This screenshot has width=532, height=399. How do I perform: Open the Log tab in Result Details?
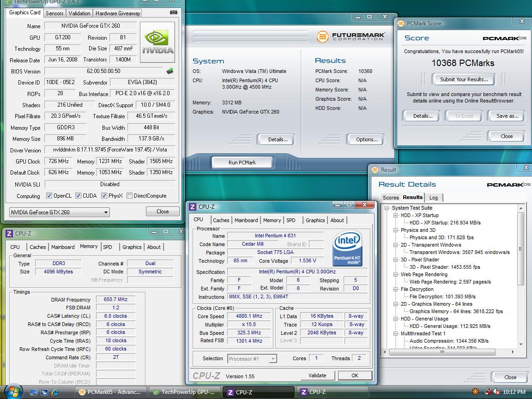coord(434,198)
